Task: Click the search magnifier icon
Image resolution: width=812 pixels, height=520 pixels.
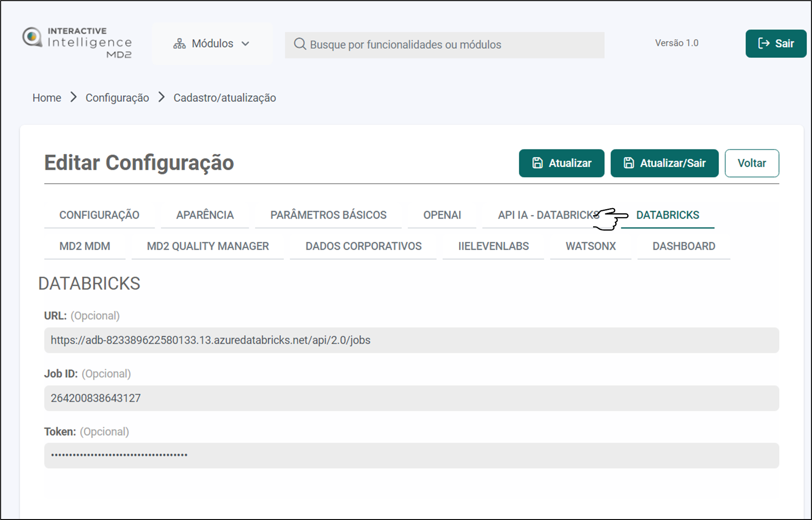Action: tap(300, 44)
